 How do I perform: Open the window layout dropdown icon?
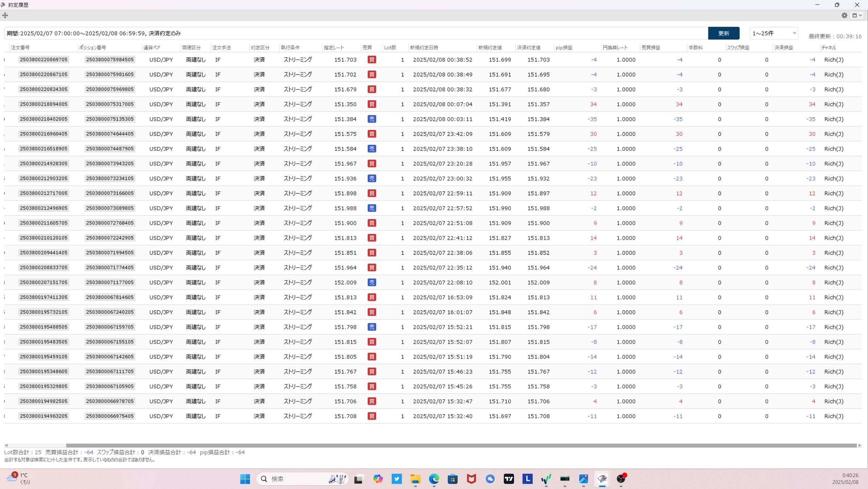point(857,15)
